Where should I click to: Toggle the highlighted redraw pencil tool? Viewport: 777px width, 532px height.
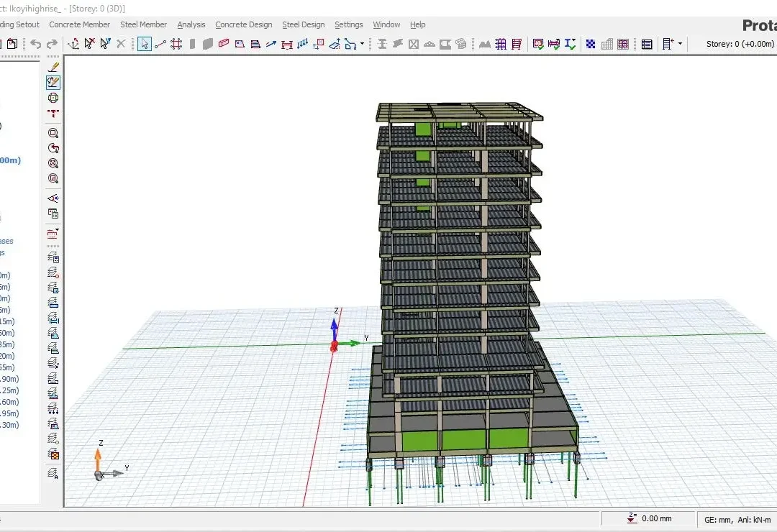[53, 82]
